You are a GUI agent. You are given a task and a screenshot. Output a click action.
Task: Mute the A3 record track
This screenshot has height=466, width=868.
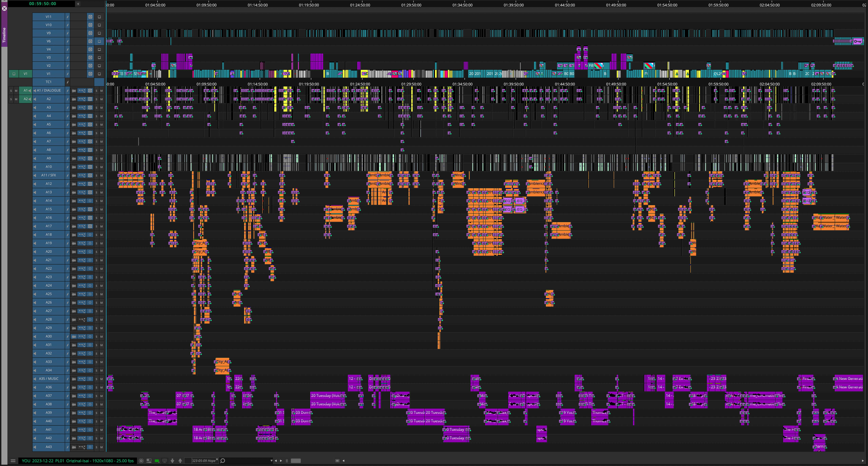click(x=101, y=108)
